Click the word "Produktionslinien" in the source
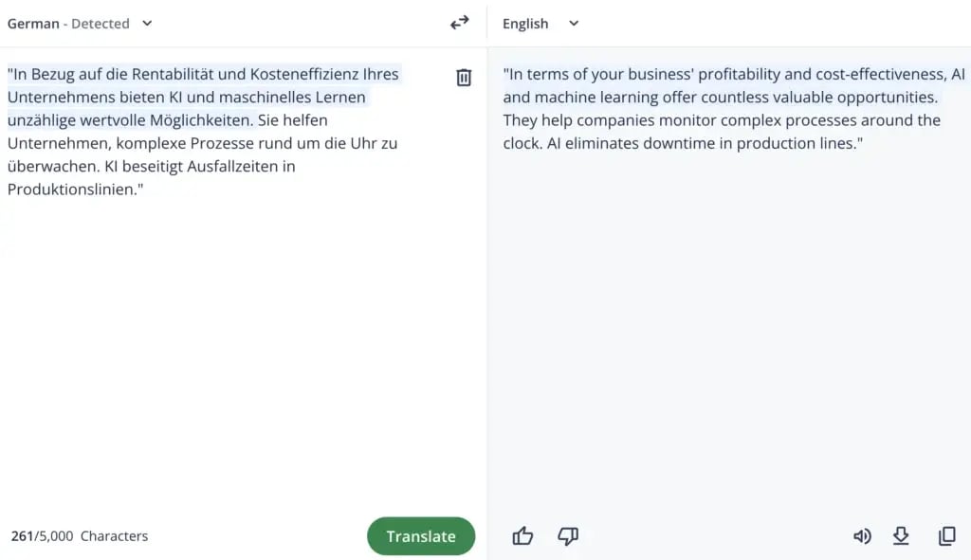This screenshot has width=971, height=560. [69, 190]
